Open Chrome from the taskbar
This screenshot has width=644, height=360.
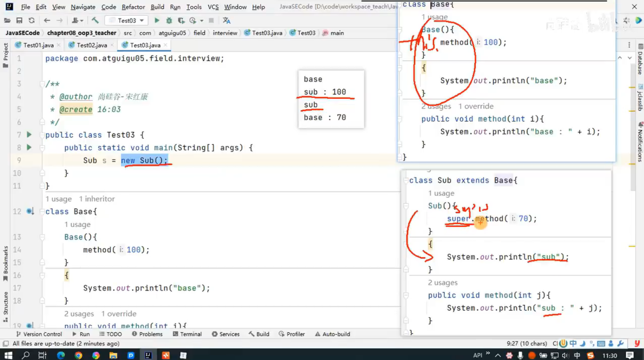(78, 355)
